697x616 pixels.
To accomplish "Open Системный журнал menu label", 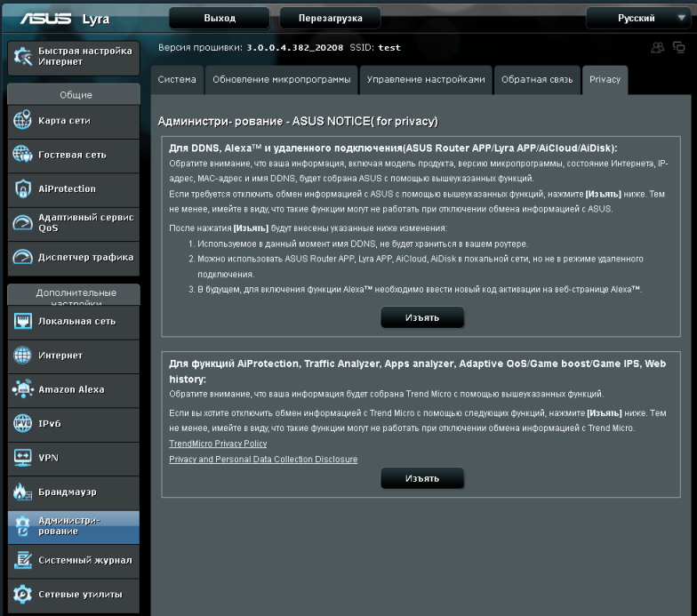I will tap(85, 560).
